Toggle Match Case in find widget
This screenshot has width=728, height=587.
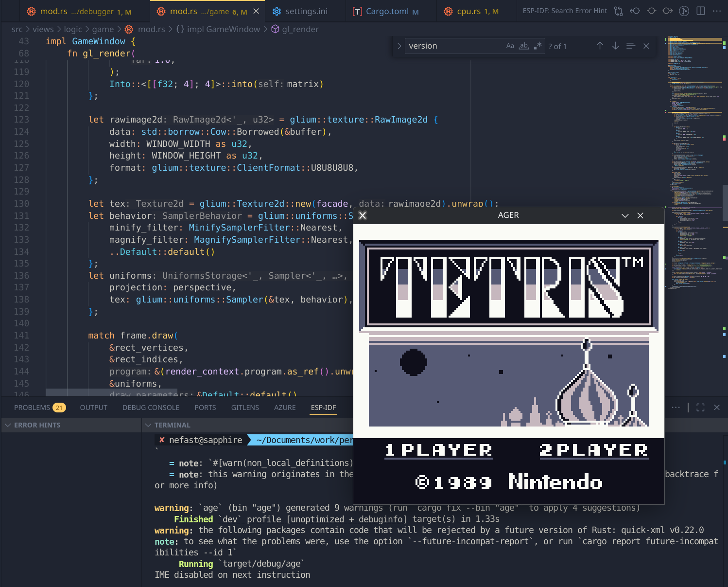coord(510,46)
